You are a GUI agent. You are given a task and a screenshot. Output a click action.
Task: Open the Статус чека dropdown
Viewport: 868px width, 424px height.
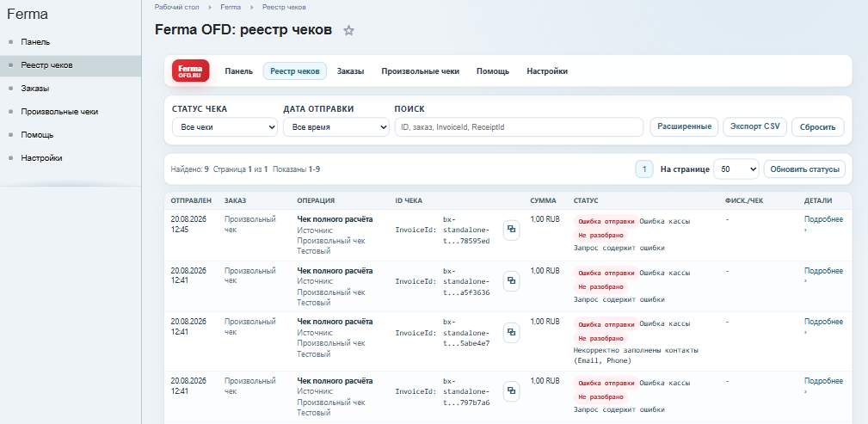coord(225,126)
